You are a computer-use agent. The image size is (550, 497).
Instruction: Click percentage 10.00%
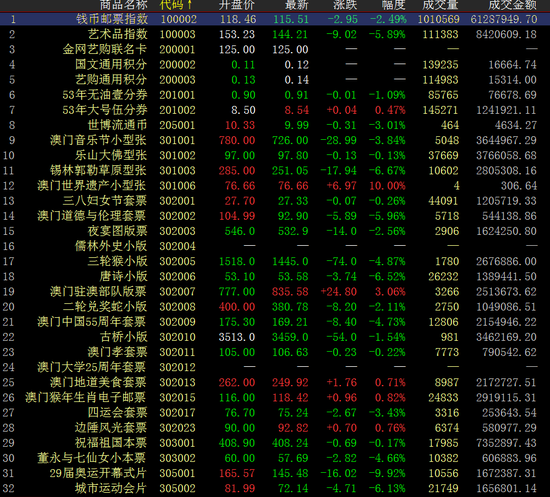click(387, 186)
